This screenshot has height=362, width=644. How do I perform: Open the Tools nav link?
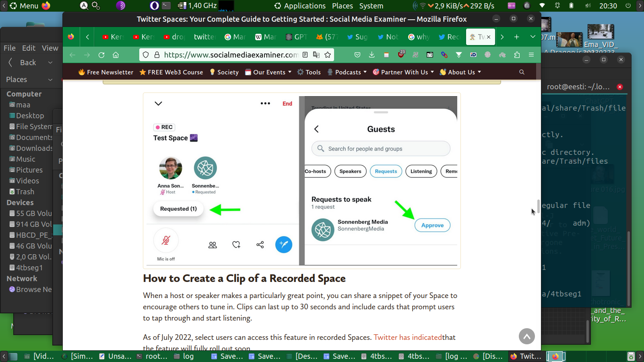309,72
